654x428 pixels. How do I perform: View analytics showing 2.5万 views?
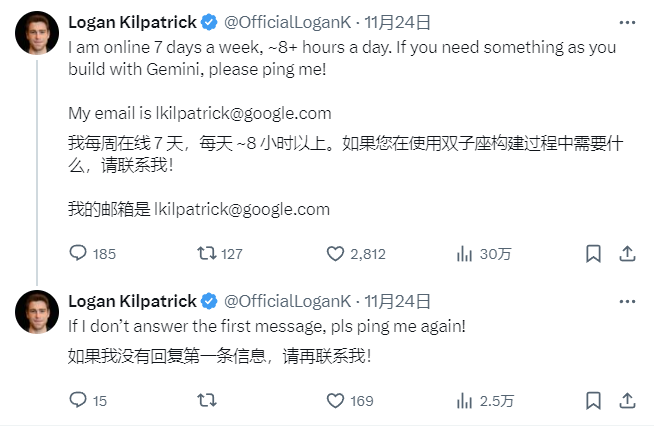click(464, 400)
